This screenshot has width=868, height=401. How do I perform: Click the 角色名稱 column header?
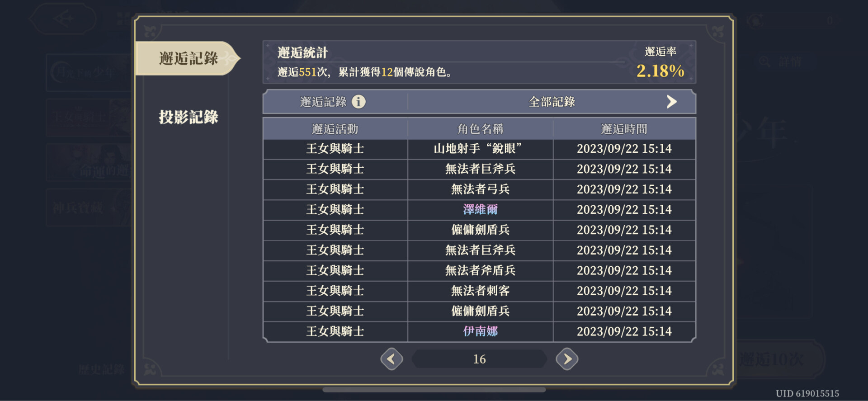480,129
